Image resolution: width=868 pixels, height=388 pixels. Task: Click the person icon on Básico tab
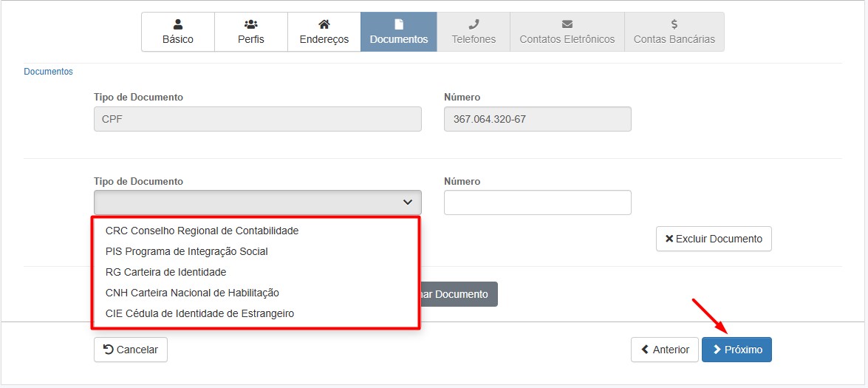pyautogui.click(x=177, y=24)
